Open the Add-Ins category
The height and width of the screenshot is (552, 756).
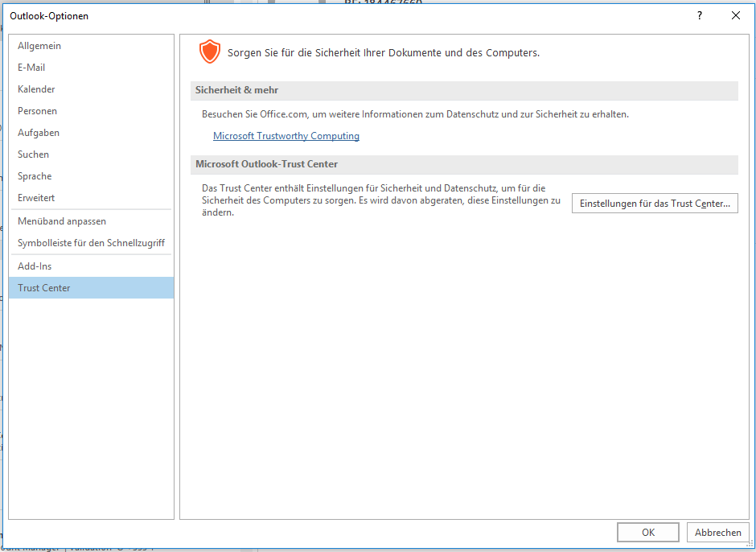pos(35,266)
